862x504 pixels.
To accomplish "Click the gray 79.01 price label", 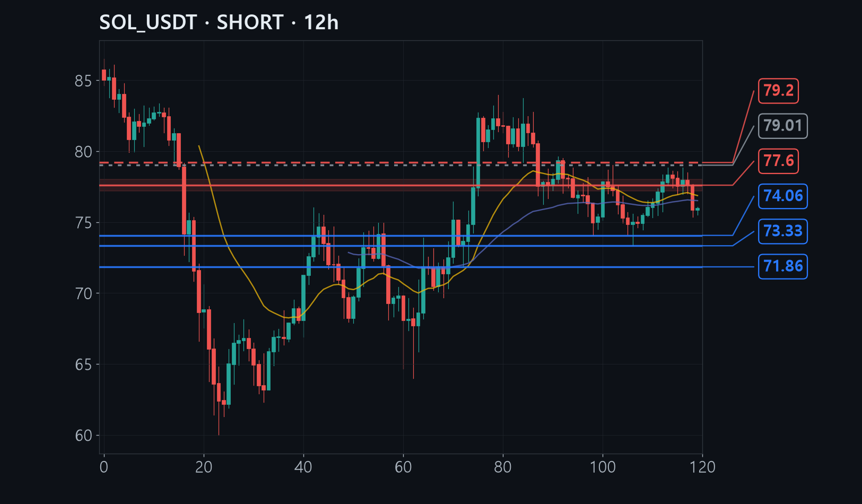I will 783,126.
